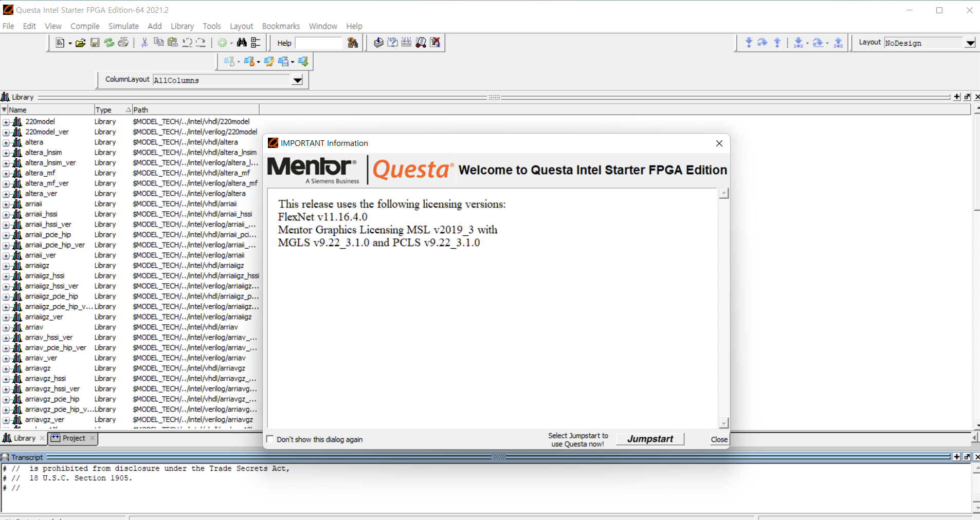Image resolution: width=980 pixels, height=520 pixels.
Task: Click the Save floppy-disk toolbar icon
Action: pos(95,43)
